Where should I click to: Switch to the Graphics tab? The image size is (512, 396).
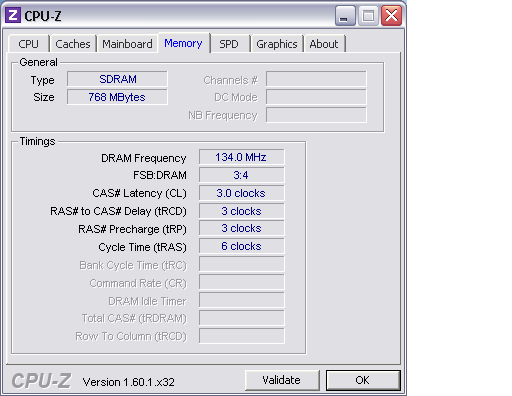click(277, 44)
